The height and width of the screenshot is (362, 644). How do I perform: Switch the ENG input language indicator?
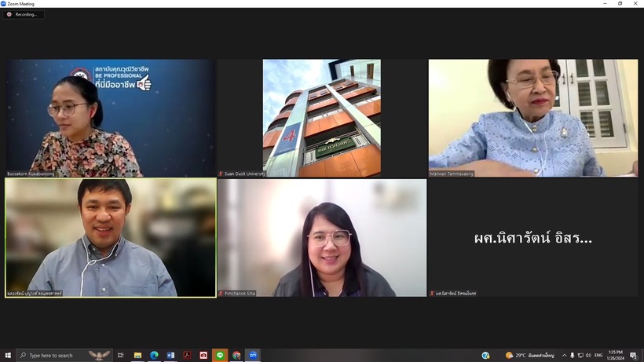coord(598,356)
